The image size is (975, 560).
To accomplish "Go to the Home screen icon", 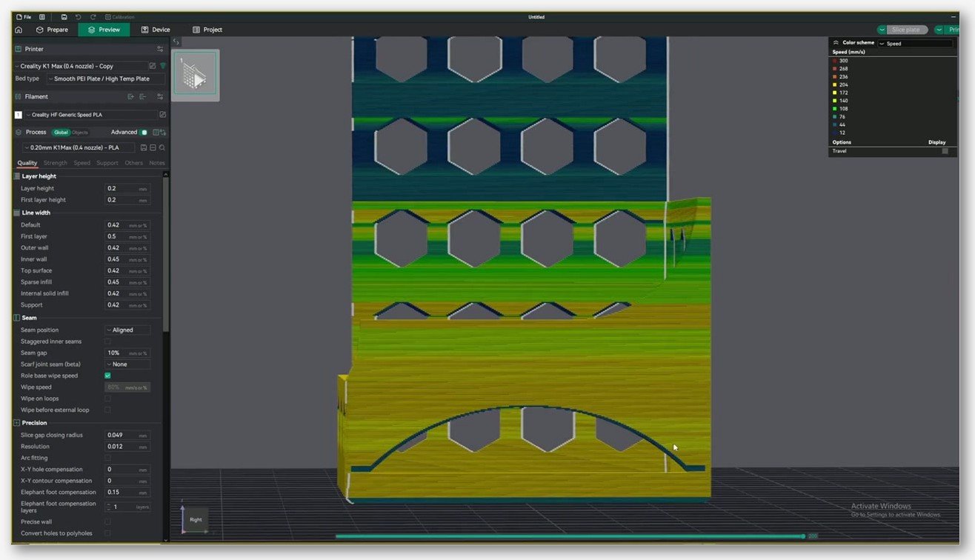I will click(19, 30).
